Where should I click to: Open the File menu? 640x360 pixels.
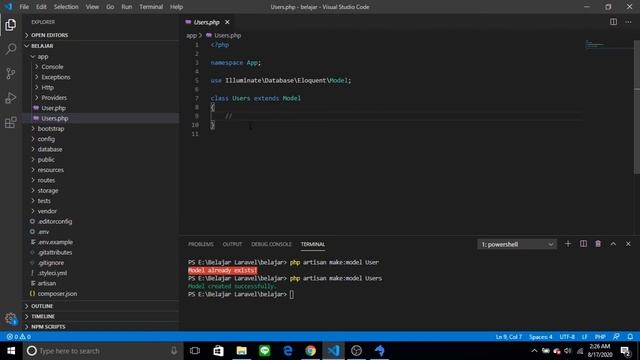(24, 7)
